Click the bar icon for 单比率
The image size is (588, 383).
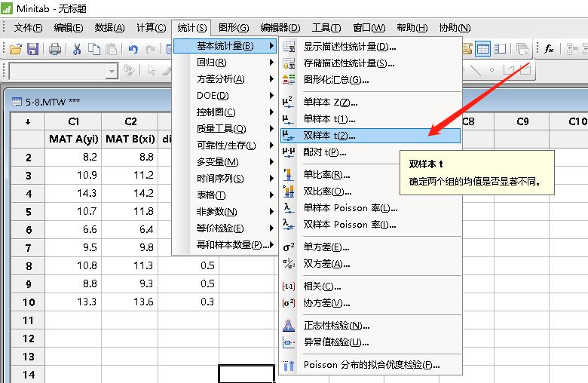(x=289, y=175)
